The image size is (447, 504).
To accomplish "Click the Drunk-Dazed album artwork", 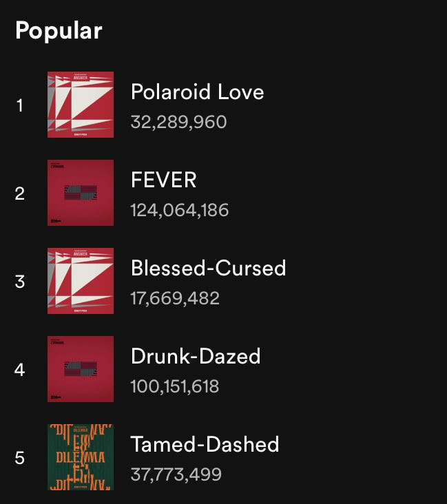I will coord(81,369).
